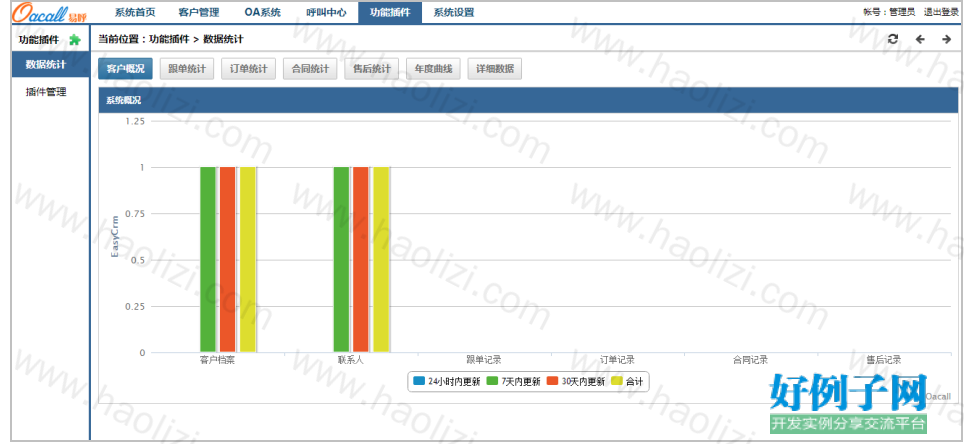The height and width of the screenshot is (444, 964).
Task: Click the 合同记录 axis label
Action: coord(751,360)
